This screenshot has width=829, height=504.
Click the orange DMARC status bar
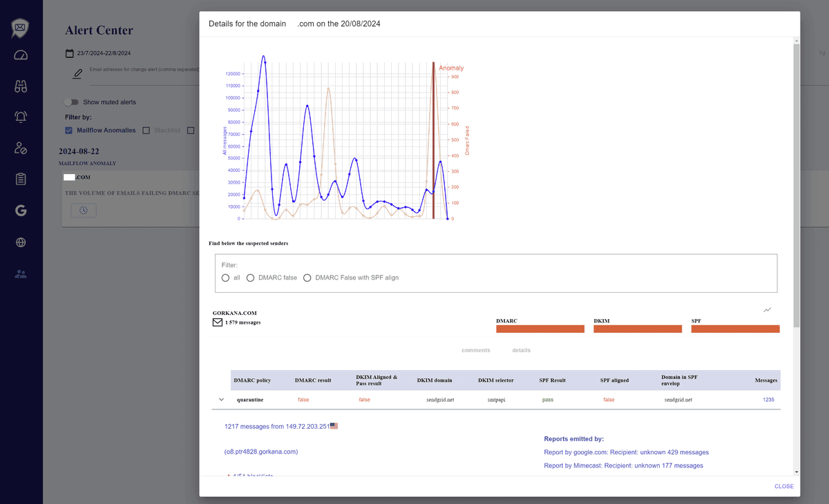click(x=540, y=329)
